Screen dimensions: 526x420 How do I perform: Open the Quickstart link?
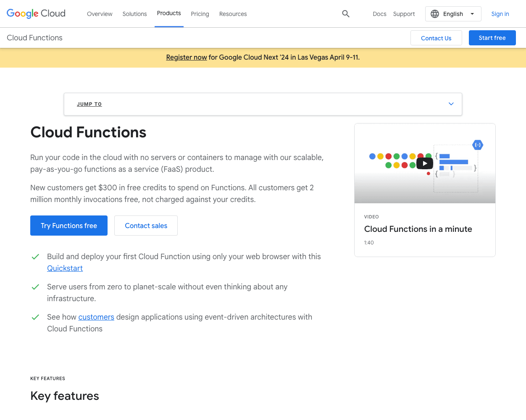(x=65, y=268)
